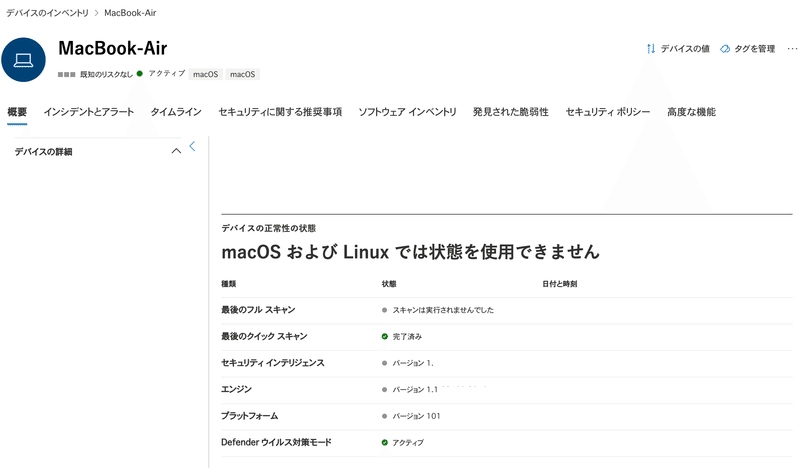Click the laptop device avatar icon

coord(23,60)
